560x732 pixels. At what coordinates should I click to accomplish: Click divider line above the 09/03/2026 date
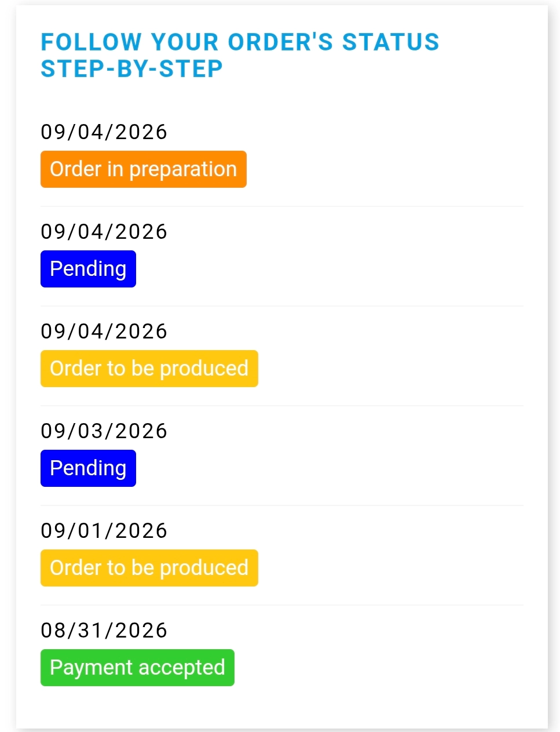click(x=282, y=406)
